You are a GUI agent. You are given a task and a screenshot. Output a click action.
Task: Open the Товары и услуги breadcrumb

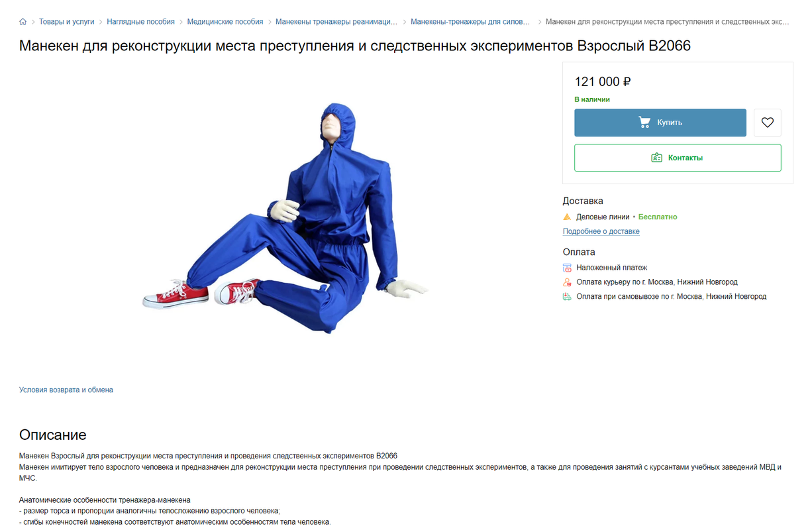(67, 22)
